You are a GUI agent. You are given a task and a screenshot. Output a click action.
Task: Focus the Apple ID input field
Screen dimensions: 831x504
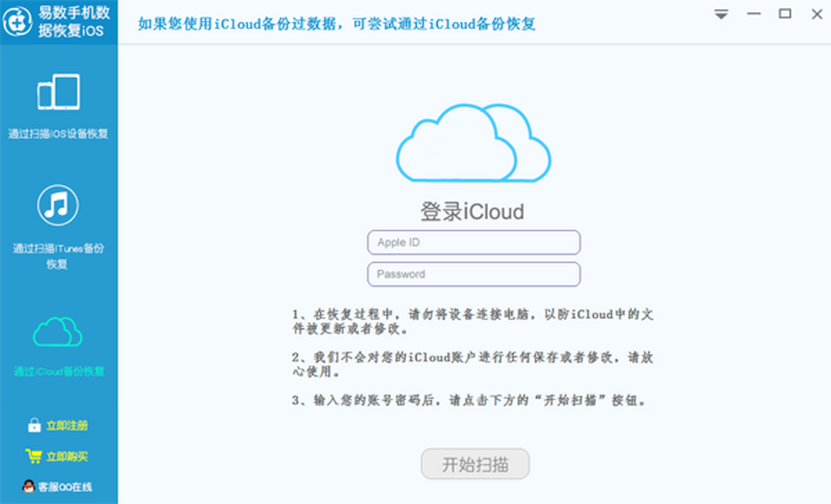[x=474, y=243]
